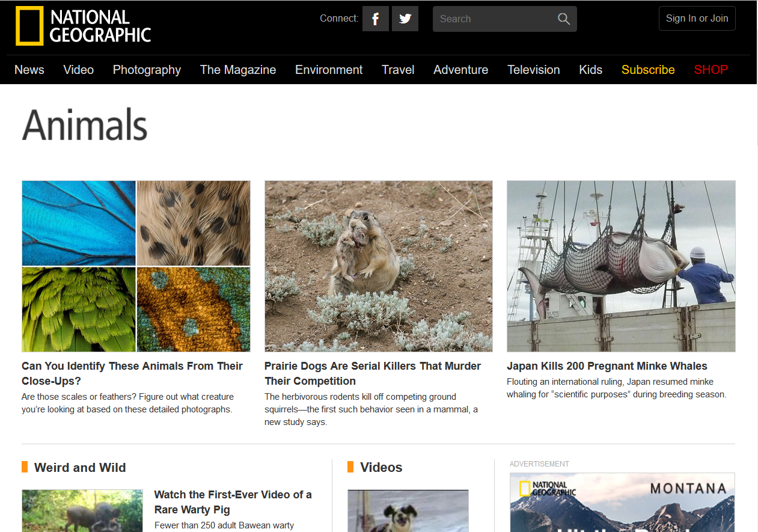
Task: Open the News menu item
Action: (29, 70)
